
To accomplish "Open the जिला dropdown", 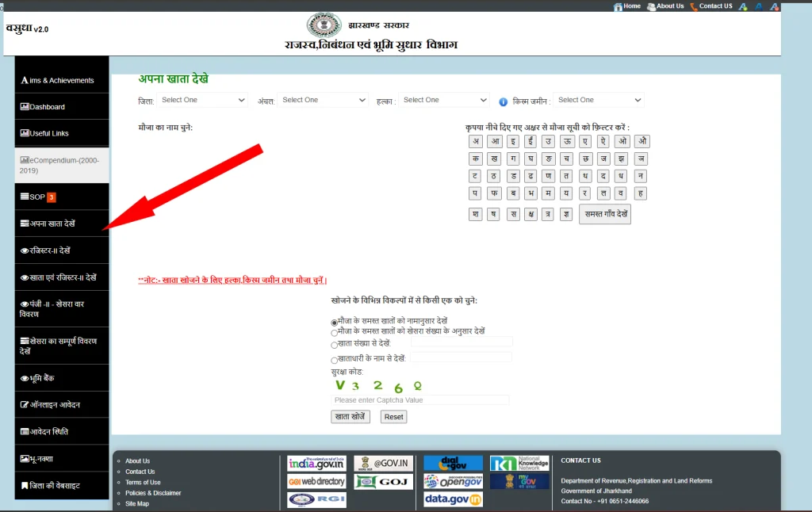I will pyautogui.click(x=203, y=101).
